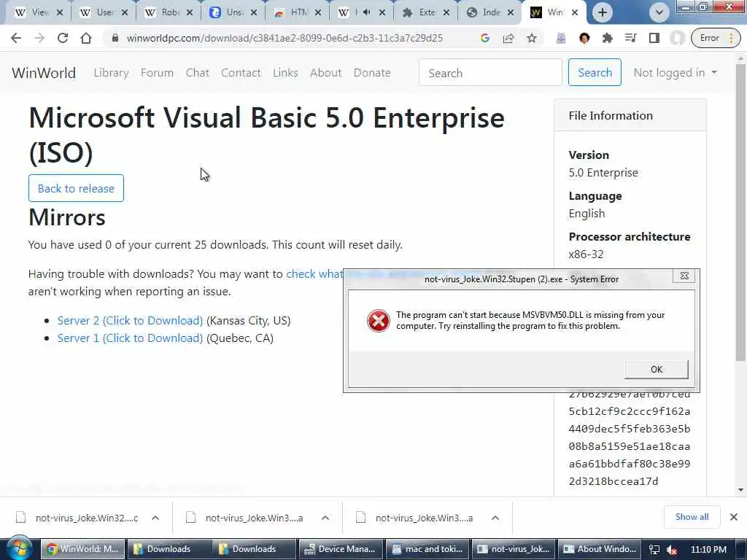747x560 pixels.
Task: Download from Server 1 Quebec
Action: [130, 338]
